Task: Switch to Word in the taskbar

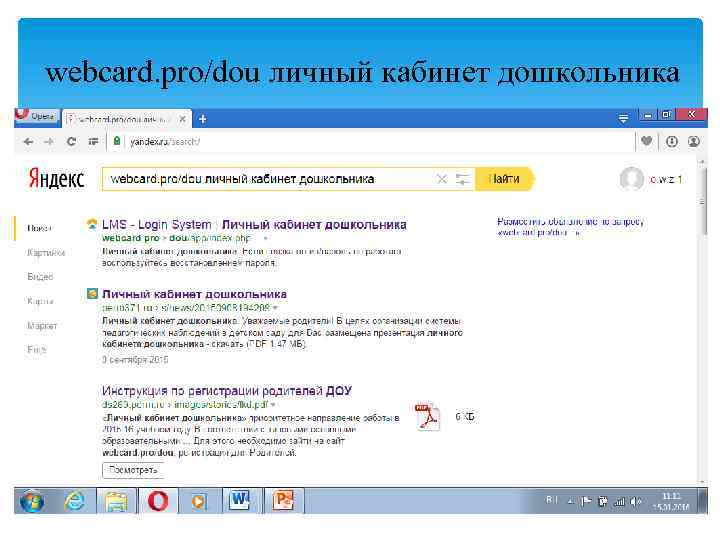Action: point(240,501)
